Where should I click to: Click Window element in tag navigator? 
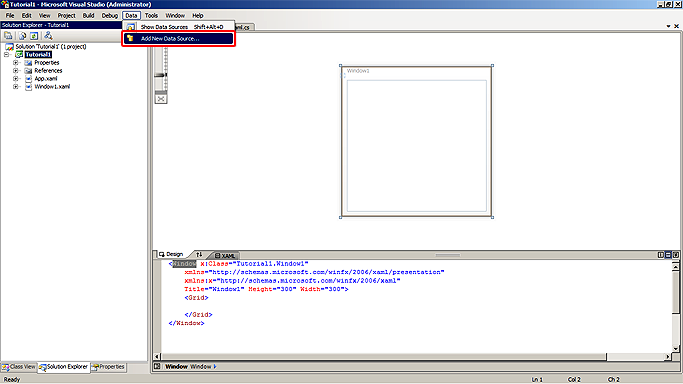click(176, 367)
